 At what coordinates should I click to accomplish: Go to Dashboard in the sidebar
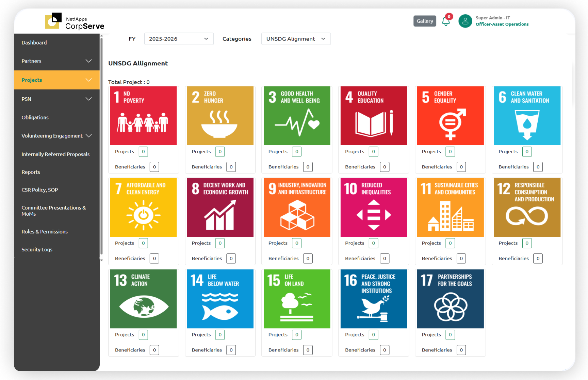(x=34, y=43)
